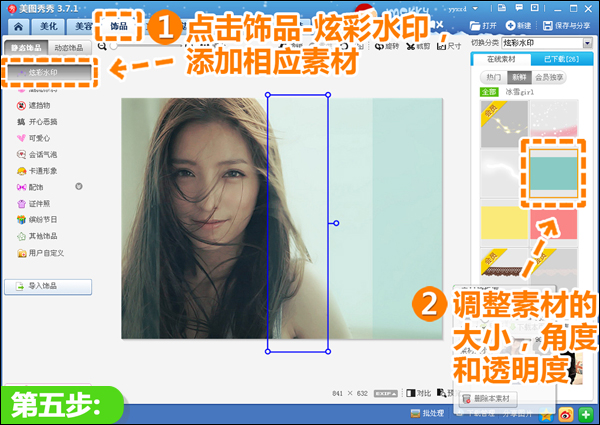This screenshot has height=425, width=600.
Task: Choose the 可爱心 category
Action: pos(33,138)
